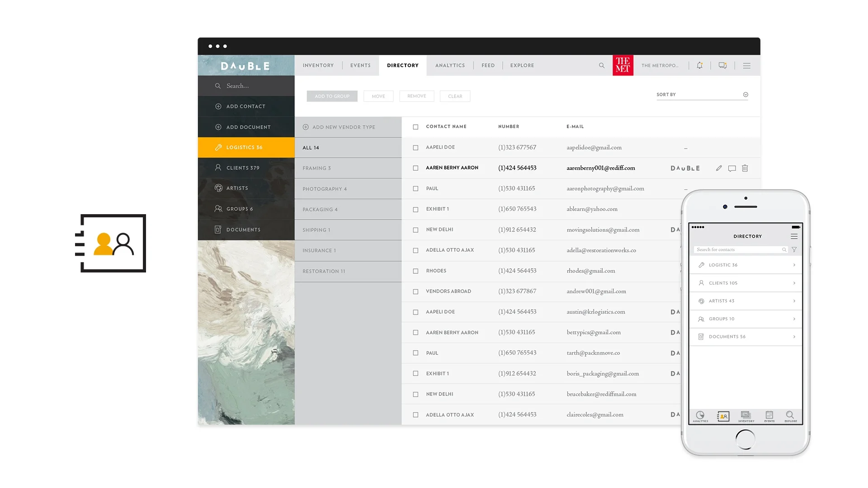The height and width of the screenshot is (488, 868).
Task: Expand Artists 43 on phone
Action: point(746,301)
